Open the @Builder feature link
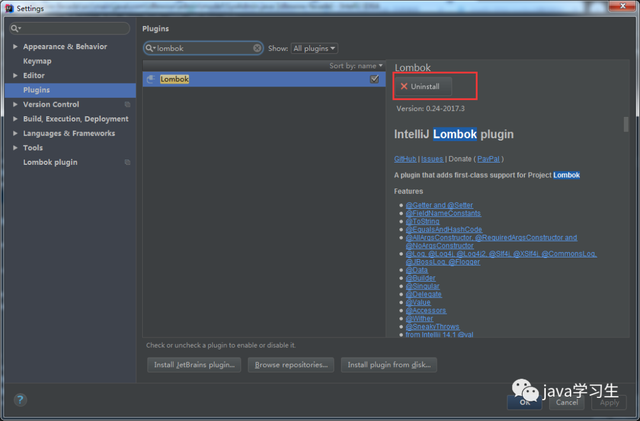This screenshot has width=640, height=421. click(420, 278)
